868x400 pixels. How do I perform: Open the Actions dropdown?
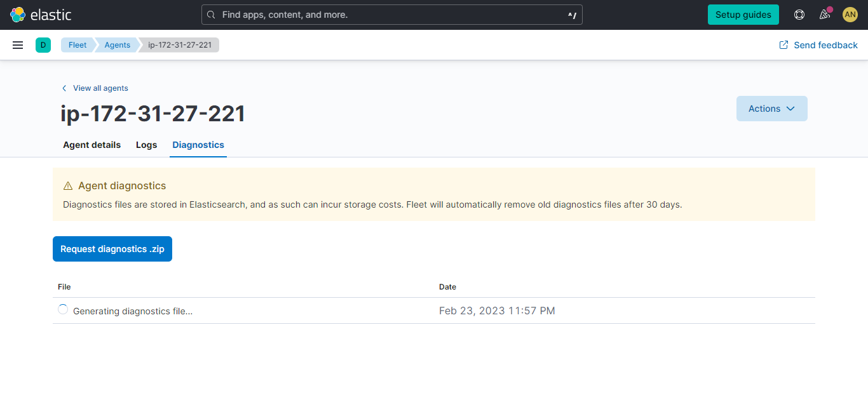pos(771,108)
